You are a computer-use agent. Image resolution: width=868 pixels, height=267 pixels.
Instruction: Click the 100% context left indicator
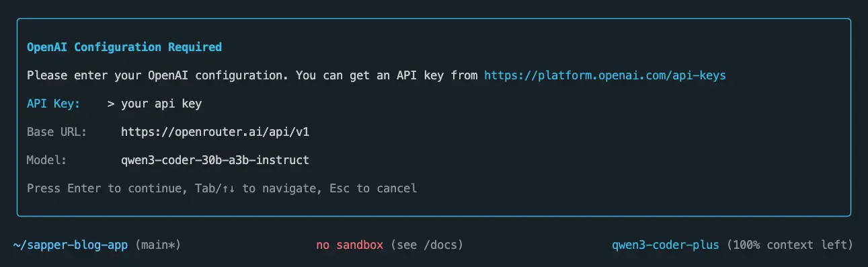pyautogui.click(x=790, y=245)
